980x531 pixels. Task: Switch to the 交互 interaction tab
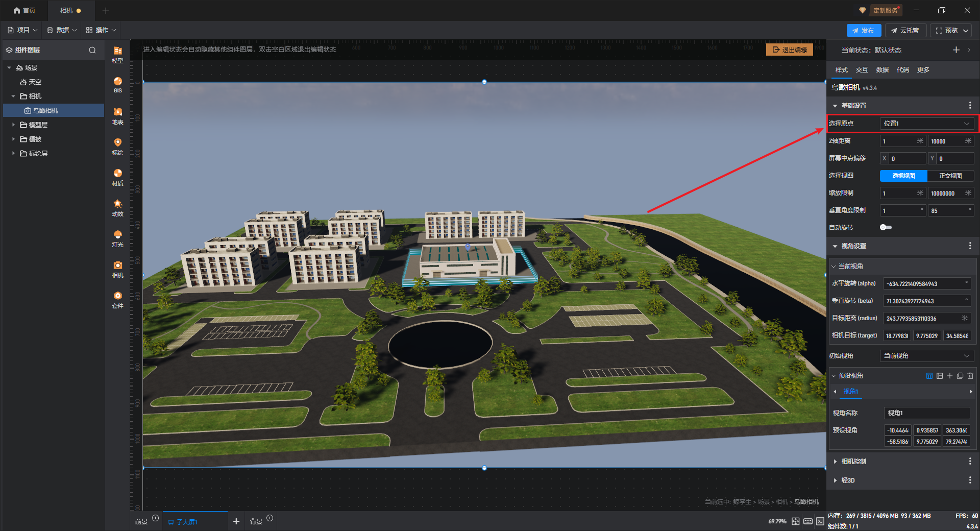coord(862,70)
